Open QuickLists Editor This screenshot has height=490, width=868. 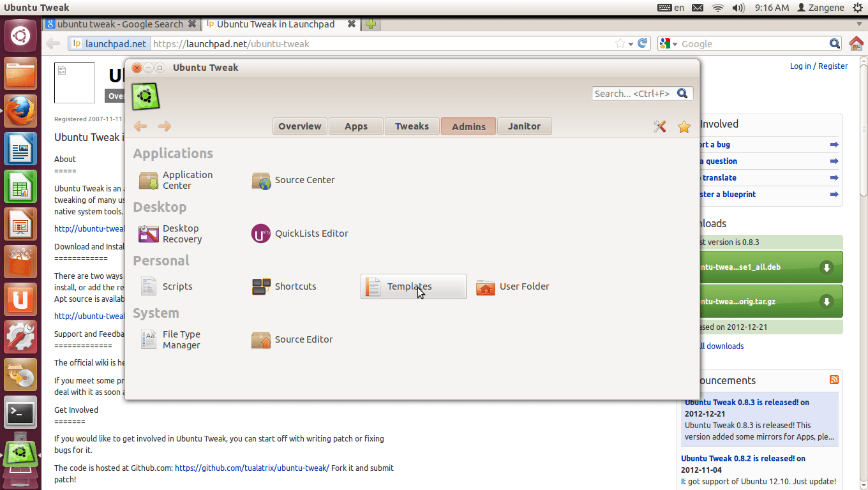point(300,234)
